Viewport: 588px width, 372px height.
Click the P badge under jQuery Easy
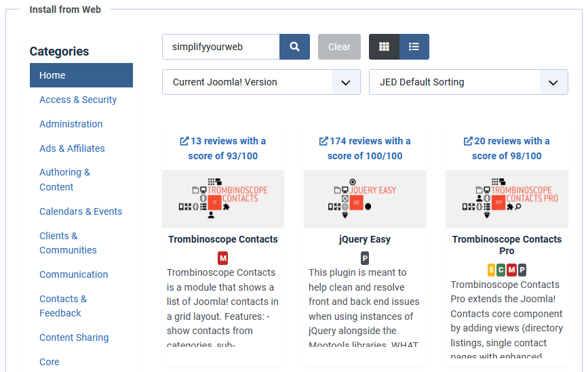pyautogui.click(x=365, y=258)
